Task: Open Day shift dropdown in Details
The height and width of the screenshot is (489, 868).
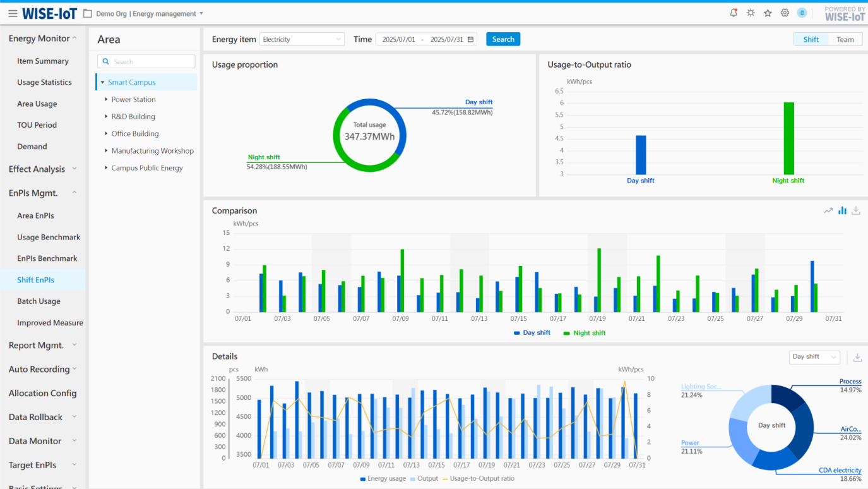Action: [x=814, y=357]
